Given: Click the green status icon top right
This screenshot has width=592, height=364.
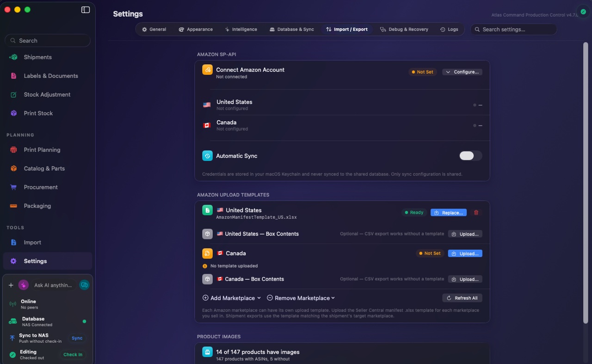Looking at the screenshot, I should [583, 12].
